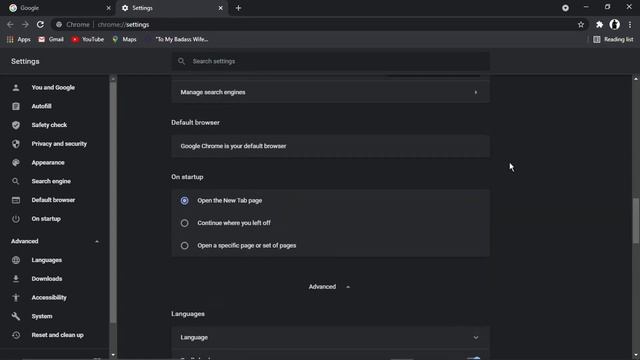Open the YouTube bookmark

(x=88, y=40)
